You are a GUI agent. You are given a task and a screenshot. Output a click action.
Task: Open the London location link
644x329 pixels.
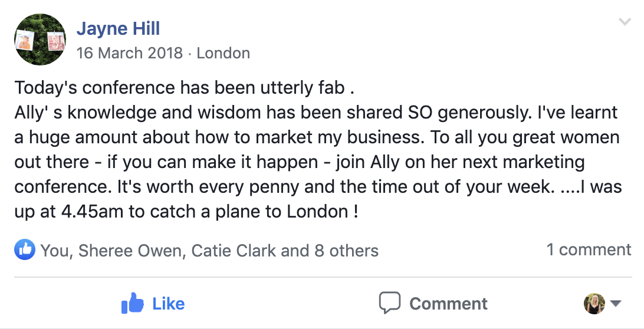tap(223, 53)
